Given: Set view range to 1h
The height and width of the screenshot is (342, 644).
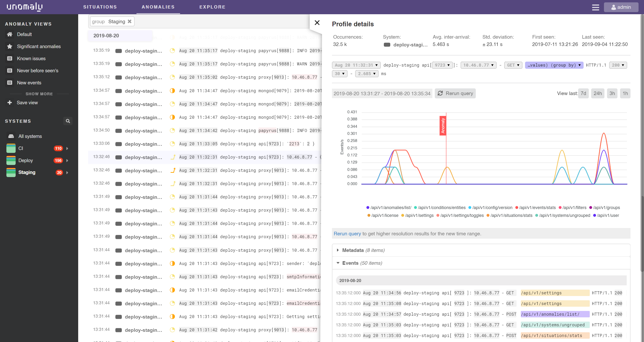Looking at the screenshot, I should [625, 93].
